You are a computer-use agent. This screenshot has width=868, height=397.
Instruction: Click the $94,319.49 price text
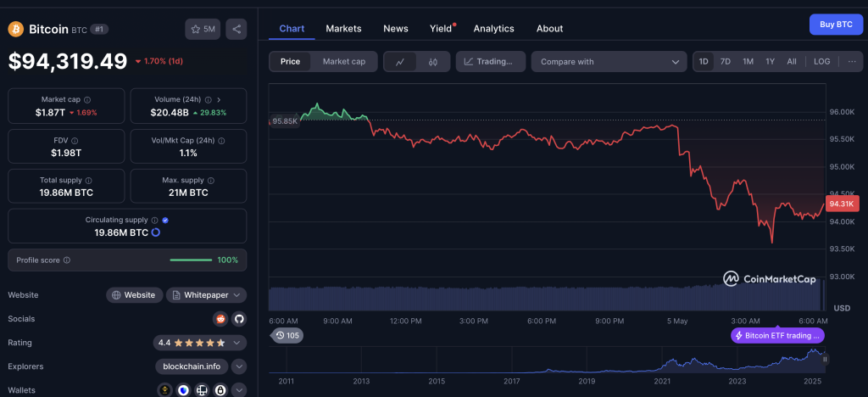tap(68, 61)
